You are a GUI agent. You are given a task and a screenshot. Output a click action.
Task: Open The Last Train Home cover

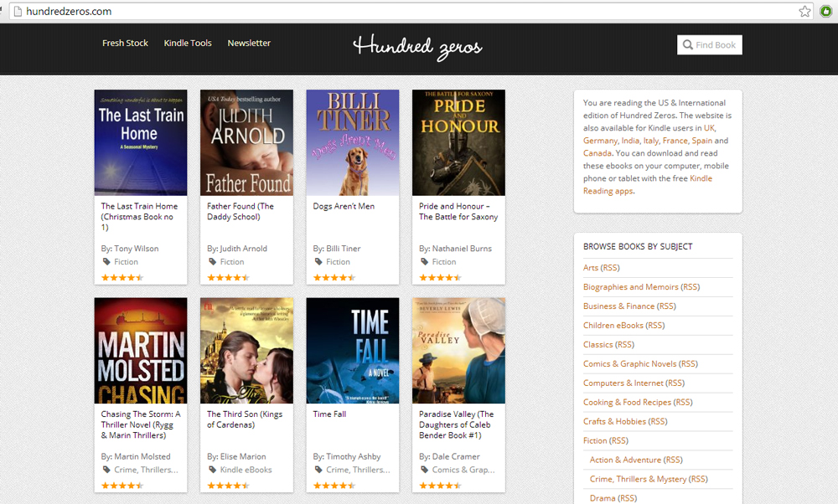click(x=141, y=142)
